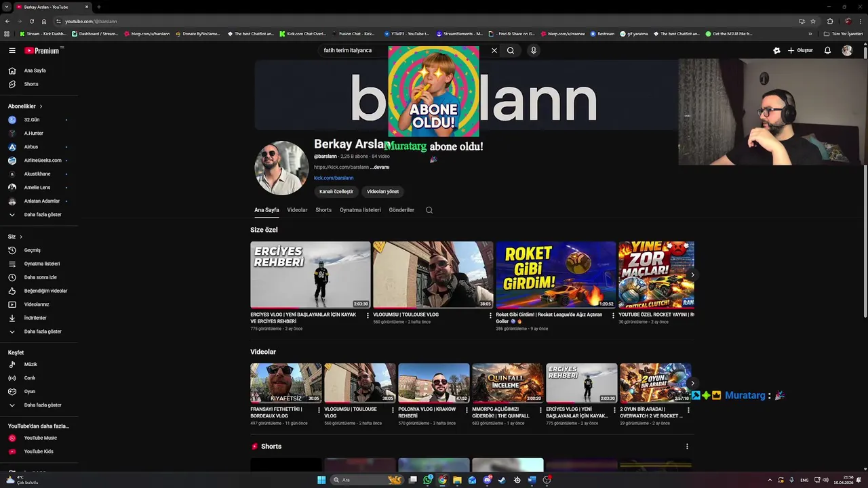Open the Anlatan Adamlar subscription

39,201
